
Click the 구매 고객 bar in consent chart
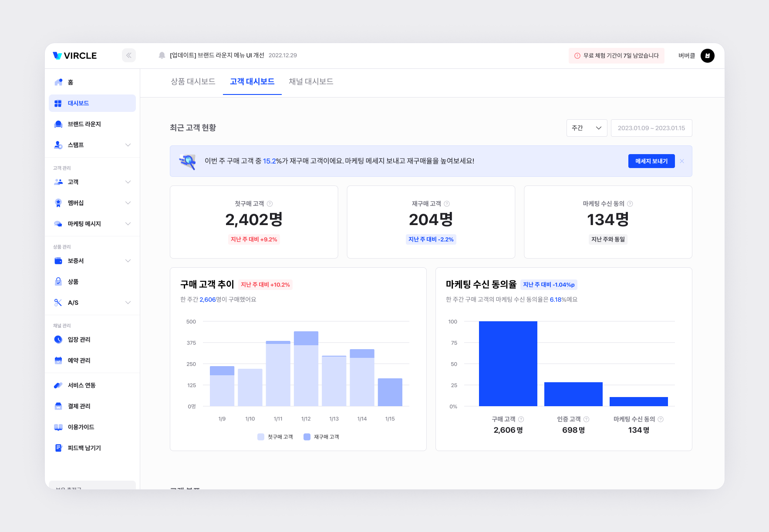[x=508, y=364]
